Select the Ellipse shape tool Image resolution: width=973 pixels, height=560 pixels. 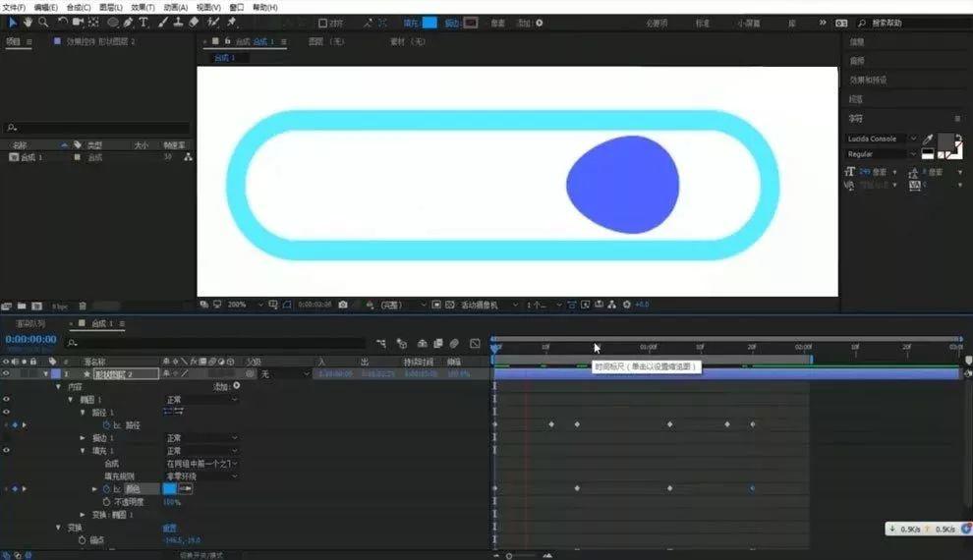tap(113, 23)
